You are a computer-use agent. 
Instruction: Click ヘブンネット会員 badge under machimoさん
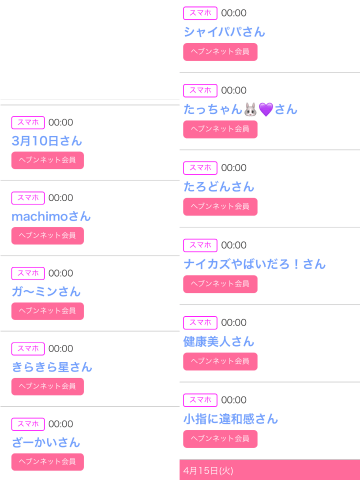(x=48, y=236)
